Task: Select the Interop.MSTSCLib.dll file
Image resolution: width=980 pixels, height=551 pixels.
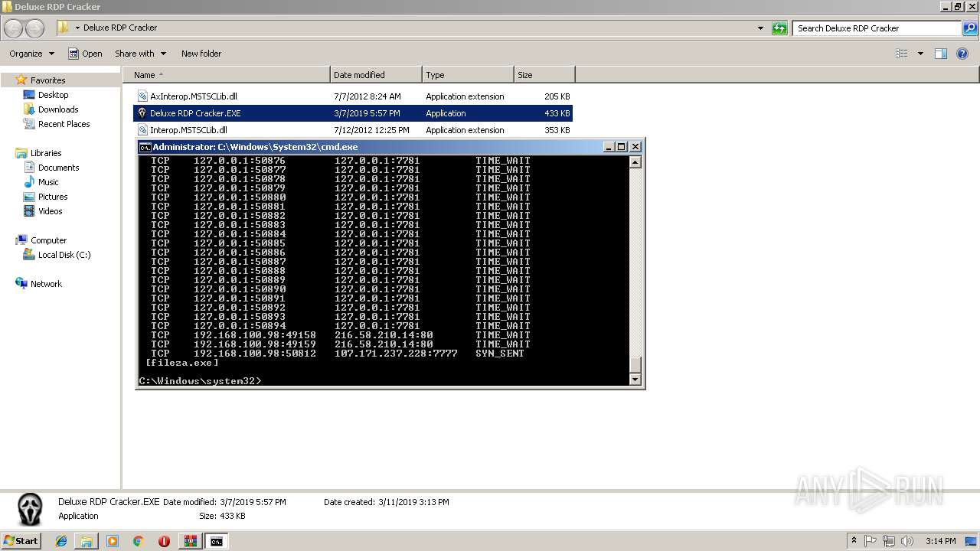Action: tap(353, 130)
